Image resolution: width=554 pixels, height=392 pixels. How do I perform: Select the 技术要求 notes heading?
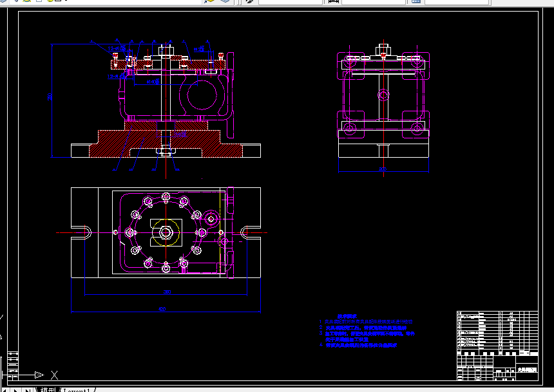(347, 317)
